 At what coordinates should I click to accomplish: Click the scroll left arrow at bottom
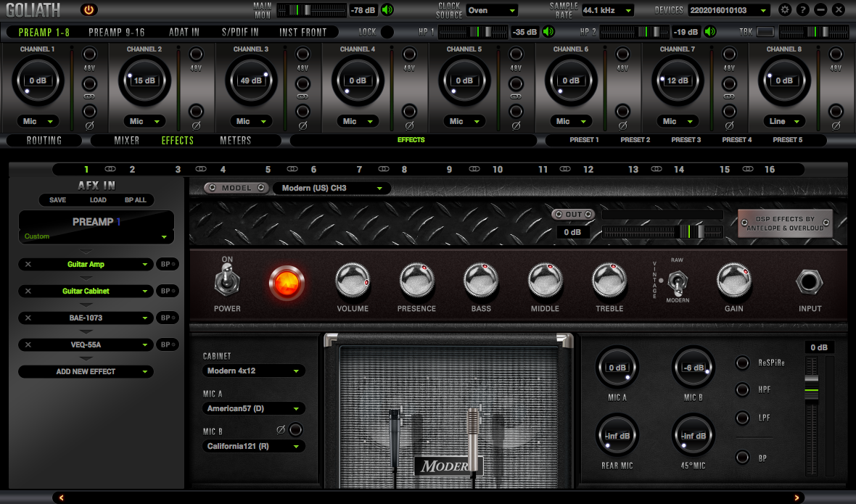tap(61, 497)
